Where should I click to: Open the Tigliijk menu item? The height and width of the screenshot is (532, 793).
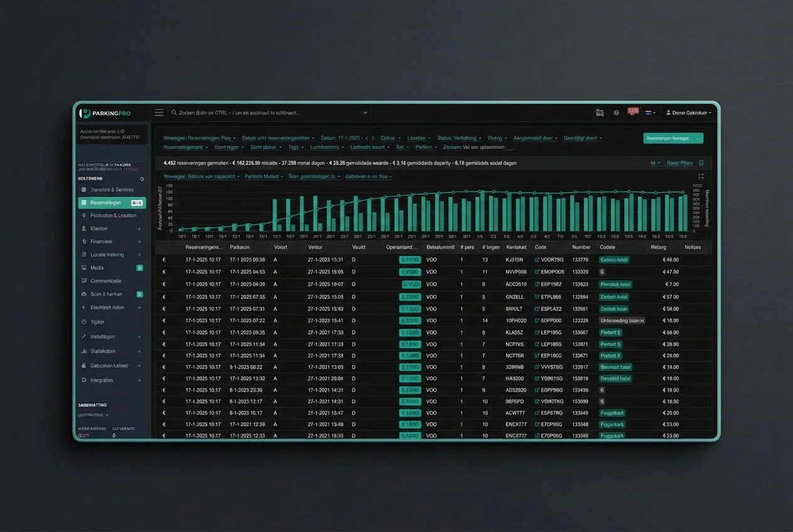112,322
